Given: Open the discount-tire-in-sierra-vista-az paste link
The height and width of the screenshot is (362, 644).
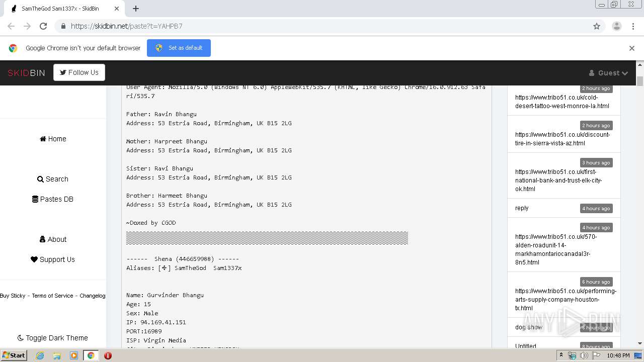Looking at the screenshot, I should tap(562, 139).
